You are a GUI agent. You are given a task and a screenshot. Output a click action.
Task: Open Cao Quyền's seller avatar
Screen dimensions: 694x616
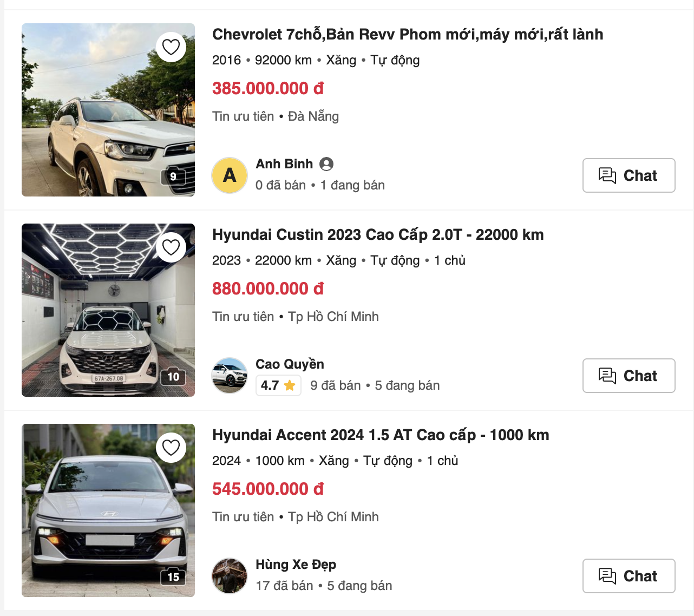(230, 376)
